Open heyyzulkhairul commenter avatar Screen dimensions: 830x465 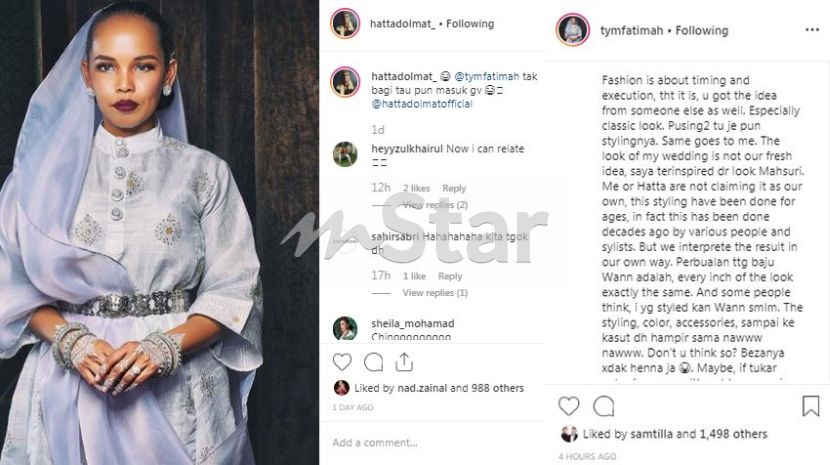coord(345,153)
